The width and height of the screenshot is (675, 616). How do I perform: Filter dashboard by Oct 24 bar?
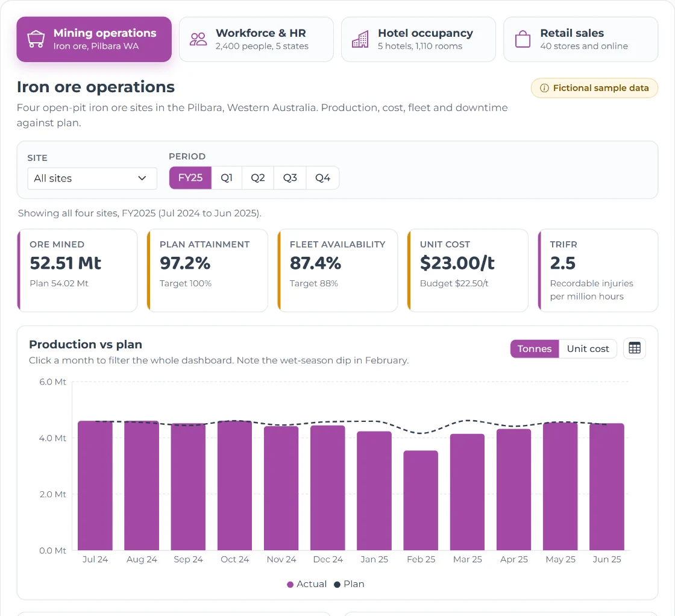pos(234,486)
